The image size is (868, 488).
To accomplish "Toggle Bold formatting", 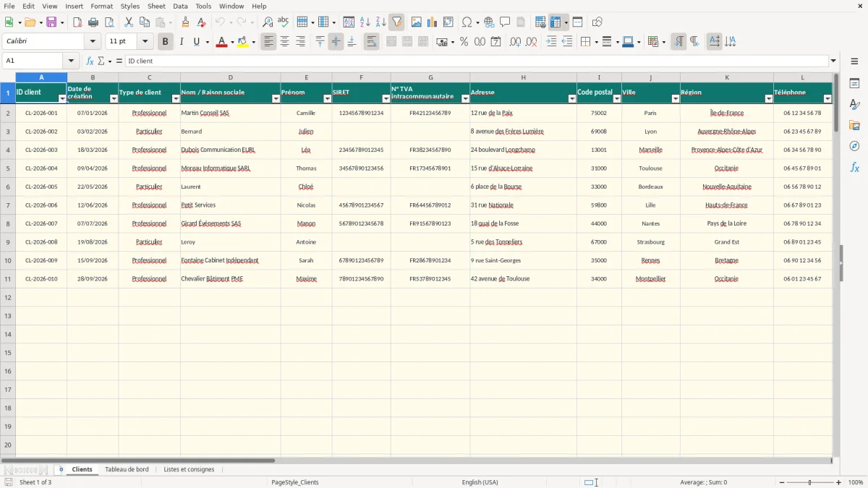I will [x=165, y=42].
